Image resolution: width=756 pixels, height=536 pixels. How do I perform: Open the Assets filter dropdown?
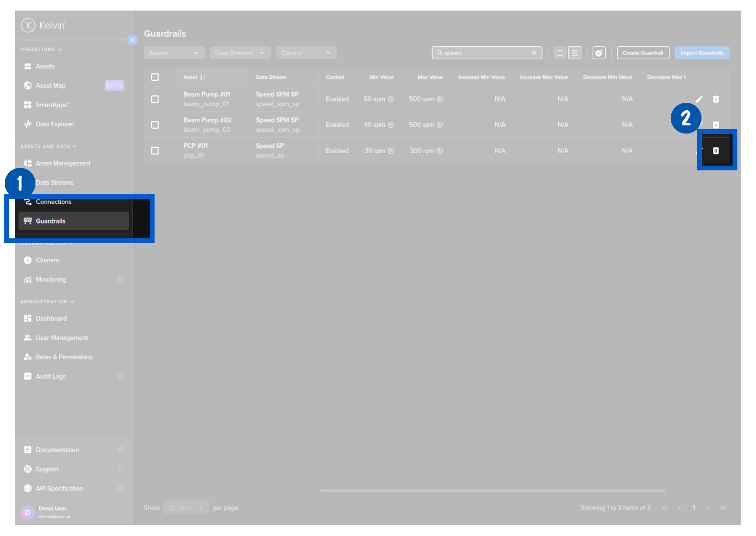pos(174,53)
